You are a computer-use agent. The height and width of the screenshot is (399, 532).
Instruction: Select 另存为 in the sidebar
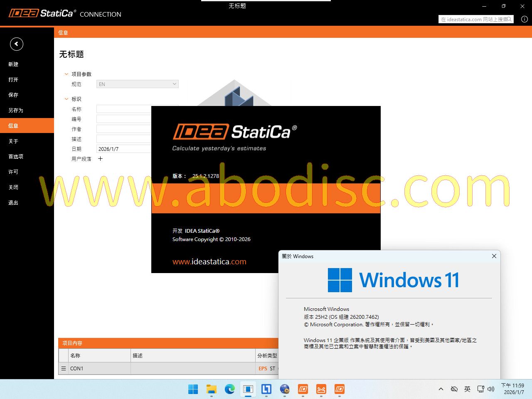tap(16, 111)
